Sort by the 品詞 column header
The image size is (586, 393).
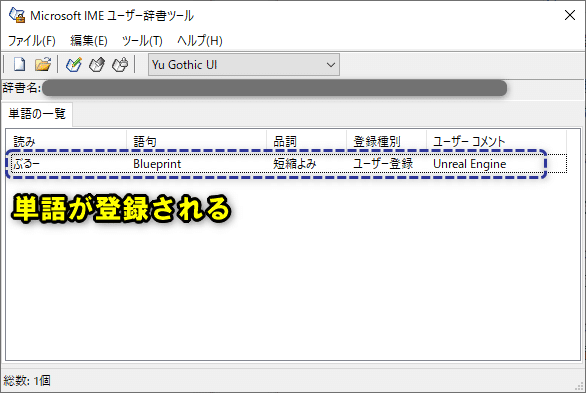pos(306,141)
